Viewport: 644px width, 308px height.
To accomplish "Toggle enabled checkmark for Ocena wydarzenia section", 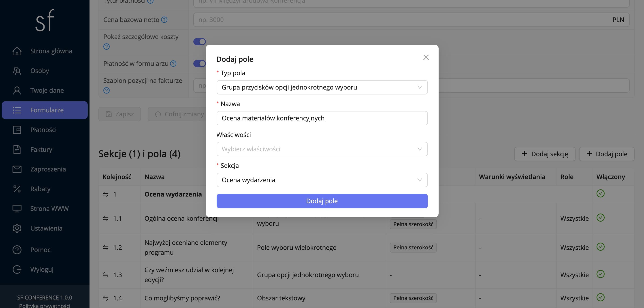I will pos(601,193).
